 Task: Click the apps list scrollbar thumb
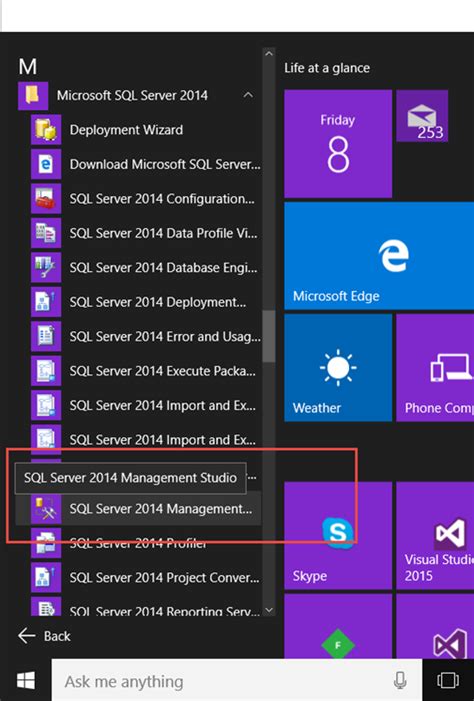pyautogui.click(x=269, y=336)
